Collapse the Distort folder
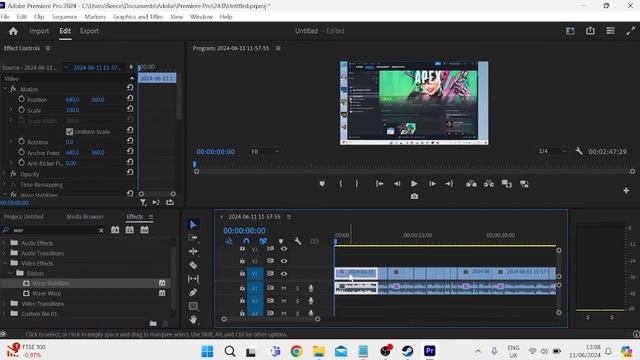 coord(11,273)
